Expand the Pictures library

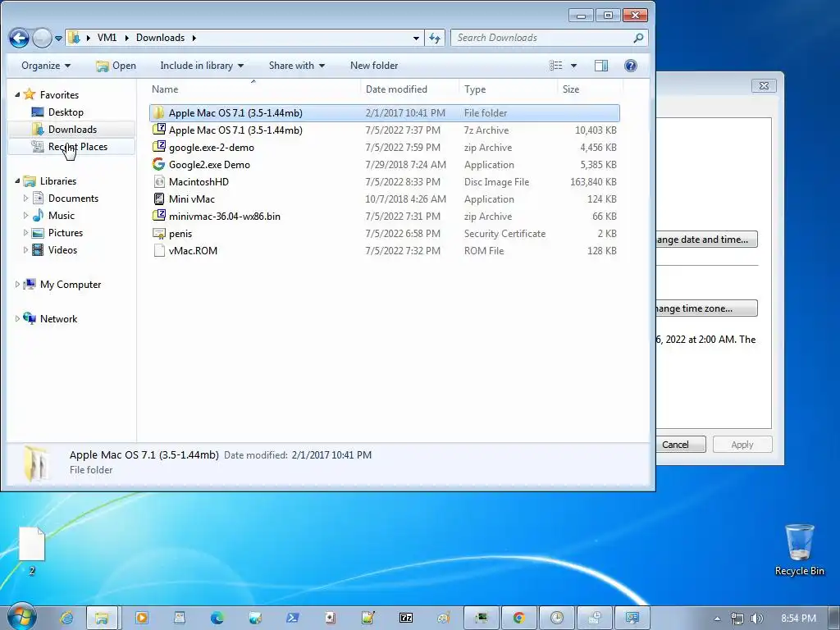click(25, 232)
